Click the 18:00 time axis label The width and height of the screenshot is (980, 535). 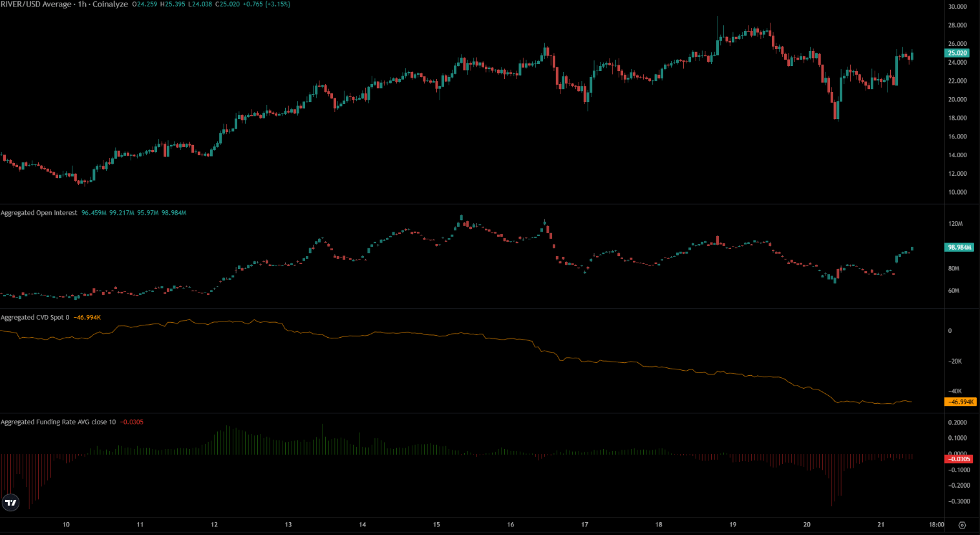pyautogui.click(x=936, y=525)
